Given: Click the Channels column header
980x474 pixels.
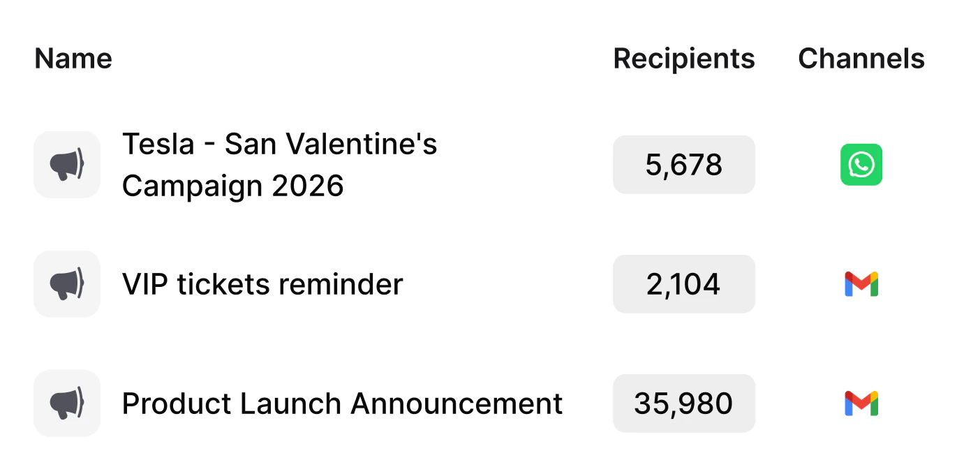Looking at the screenshot, I should coord(861,59).
